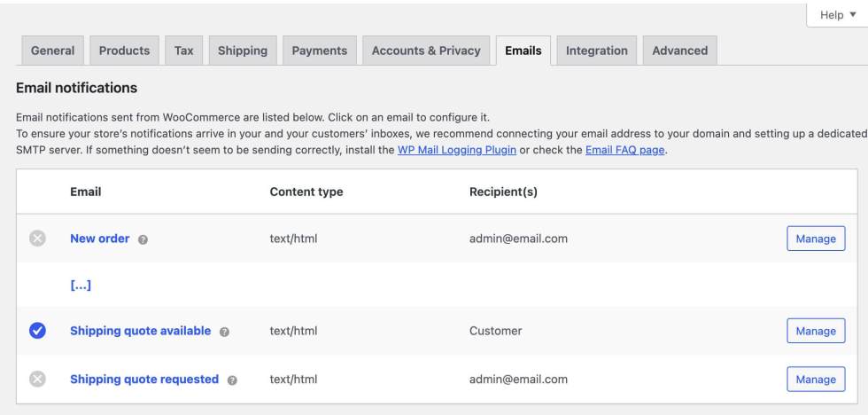Open the Integration tab
The image size is (868, 415).
[596, 51]
